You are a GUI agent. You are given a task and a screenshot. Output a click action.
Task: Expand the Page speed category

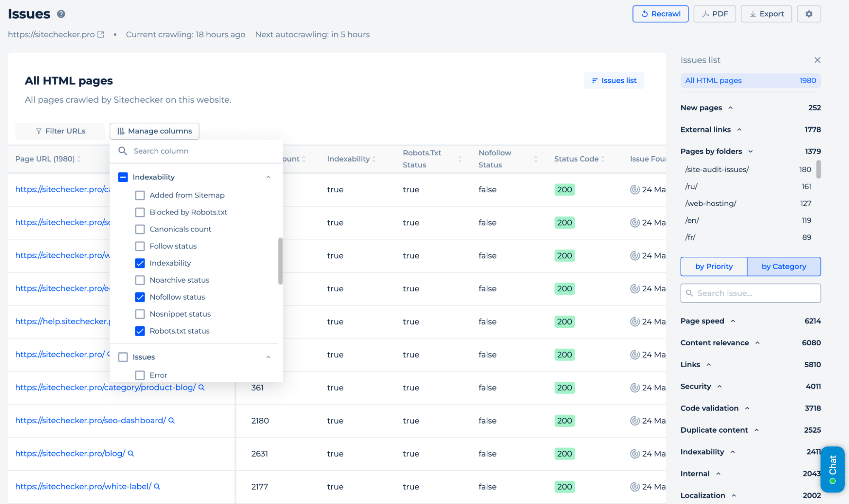pos(733,321)
